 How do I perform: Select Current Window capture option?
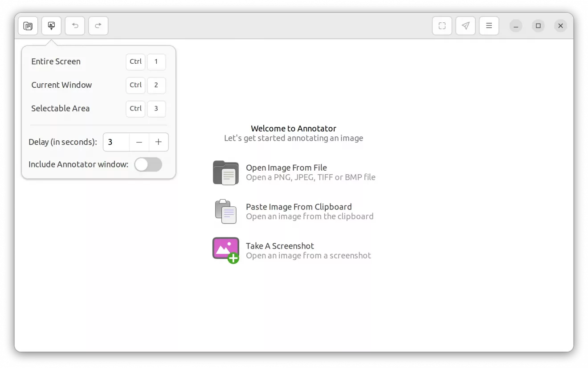tap(61, 85)
